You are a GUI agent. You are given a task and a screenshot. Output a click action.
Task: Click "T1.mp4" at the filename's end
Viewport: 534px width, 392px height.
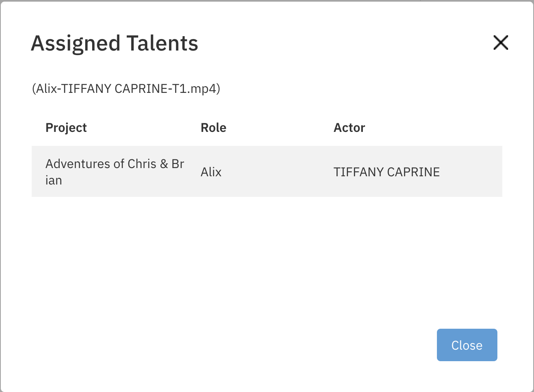[194, 89]
